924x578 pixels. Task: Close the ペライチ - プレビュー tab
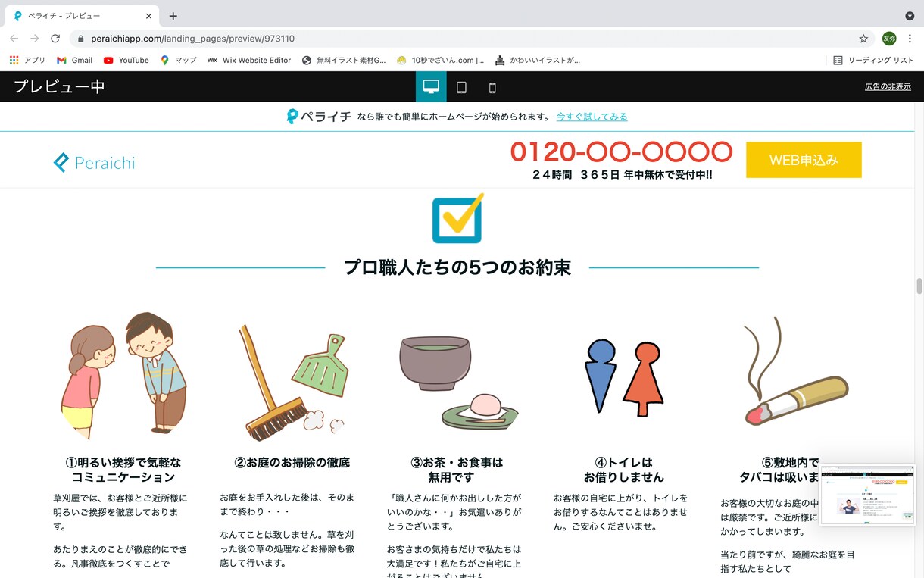click(148, 16)
